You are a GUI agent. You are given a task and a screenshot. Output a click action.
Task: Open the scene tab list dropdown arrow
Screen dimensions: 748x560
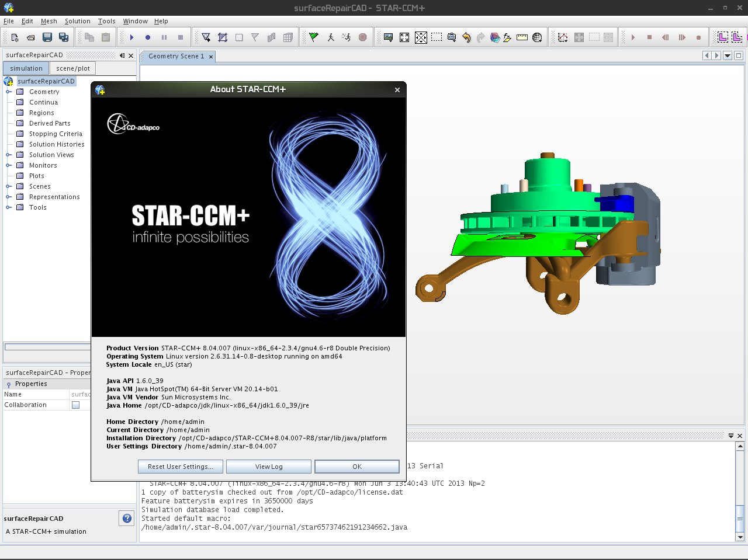click(x=728, y=55)
